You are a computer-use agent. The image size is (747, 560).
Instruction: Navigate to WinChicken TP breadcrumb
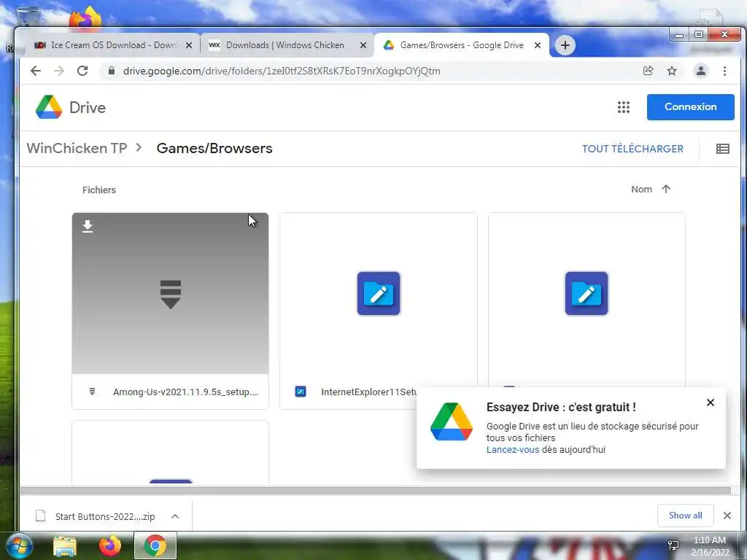(77, 148)
